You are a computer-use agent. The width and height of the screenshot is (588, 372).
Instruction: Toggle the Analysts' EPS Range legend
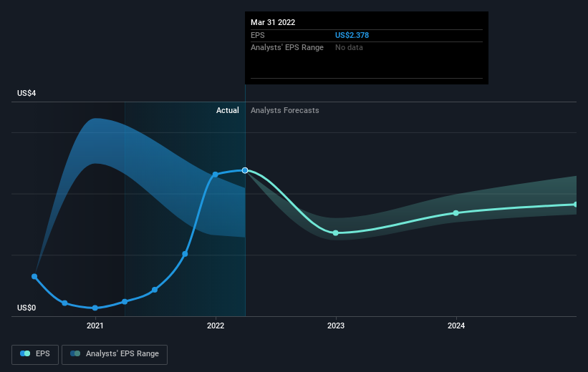click(115, 354)
